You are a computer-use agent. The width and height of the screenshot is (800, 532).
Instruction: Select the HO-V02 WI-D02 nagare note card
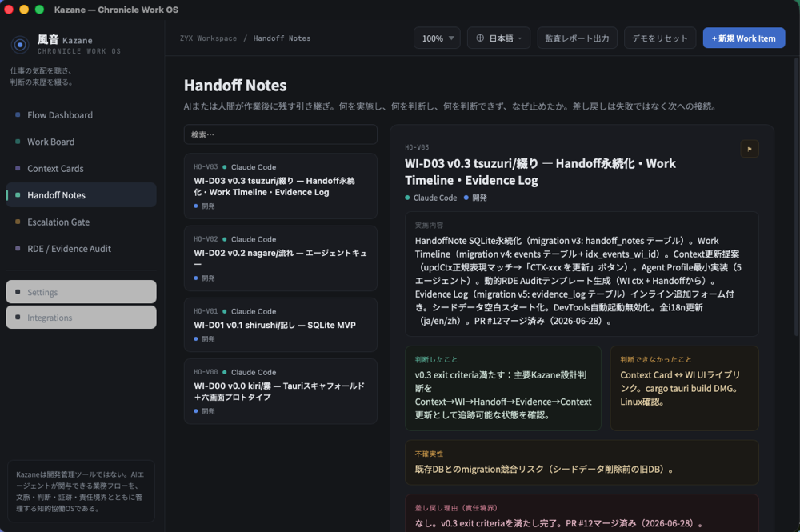281,258
